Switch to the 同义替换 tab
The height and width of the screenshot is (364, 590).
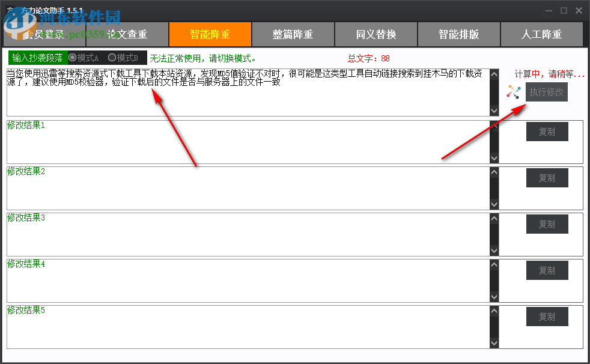(376, 35)
